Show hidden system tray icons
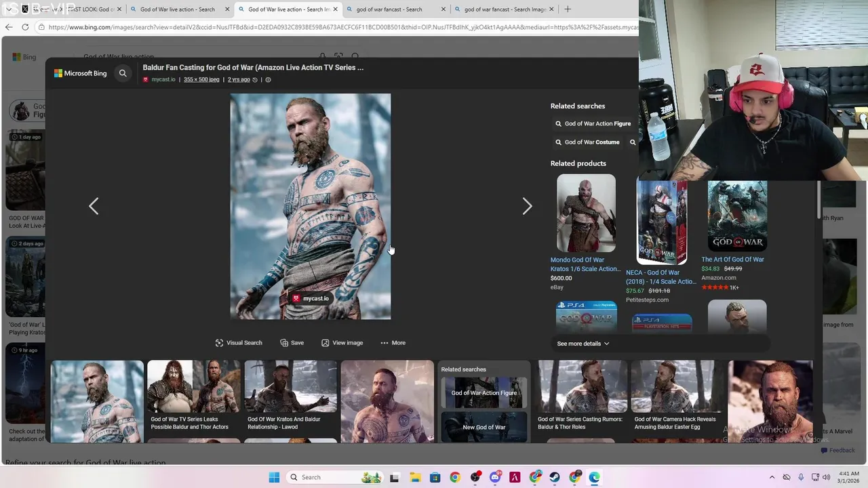Viewport: 868px width, 488px height. point(772,477)
